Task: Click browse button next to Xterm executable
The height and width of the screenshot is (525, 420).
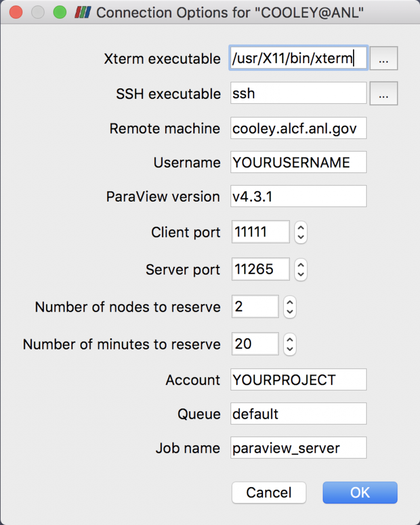Action: tap(383, 59)
